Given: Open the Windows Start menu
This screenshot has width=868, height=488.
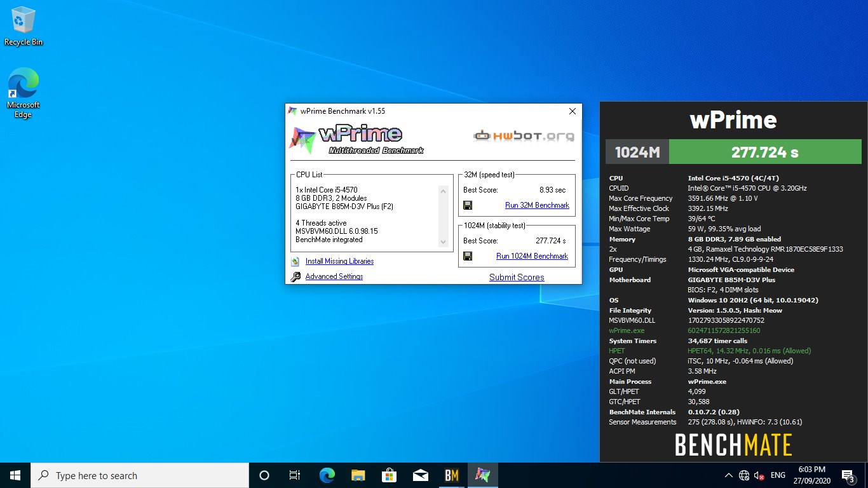Looking at the screenshot, I should (x=15, y=475).
